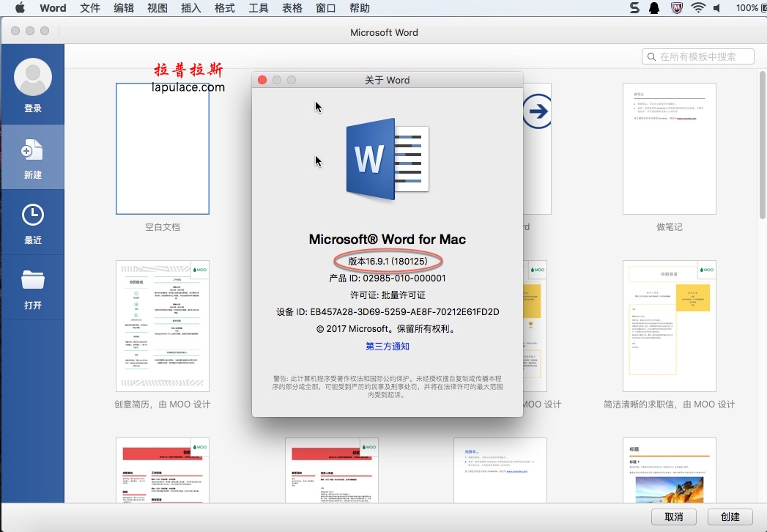Open the 最近 clock icon

33,215
